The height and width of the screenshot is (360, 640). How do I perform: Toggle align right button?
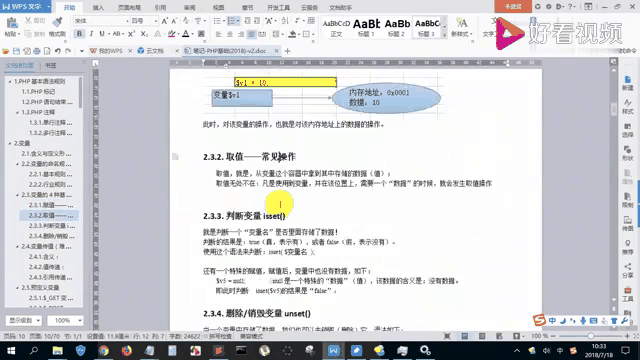241,34
